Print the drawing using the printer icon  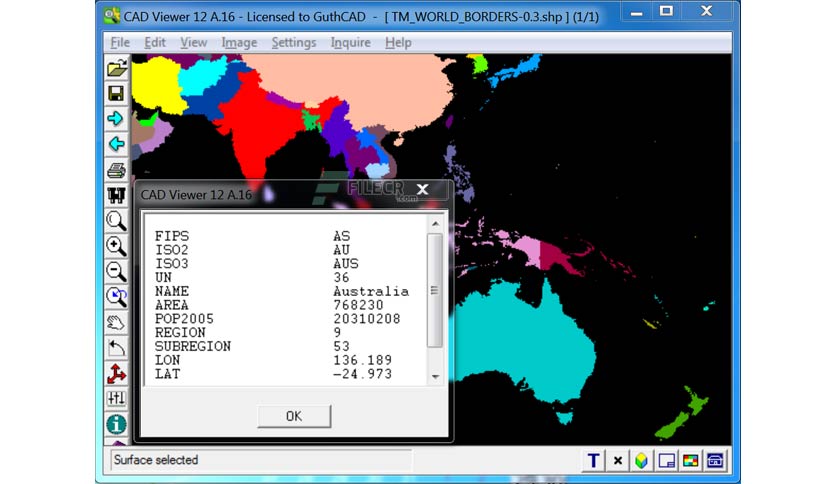point(116,170)
